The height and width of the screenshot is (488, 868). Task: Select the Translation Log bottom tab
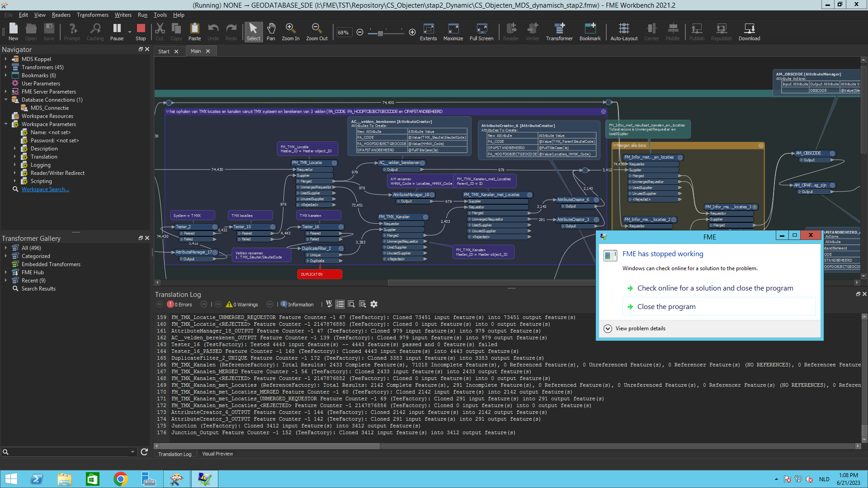click(175, 454)
